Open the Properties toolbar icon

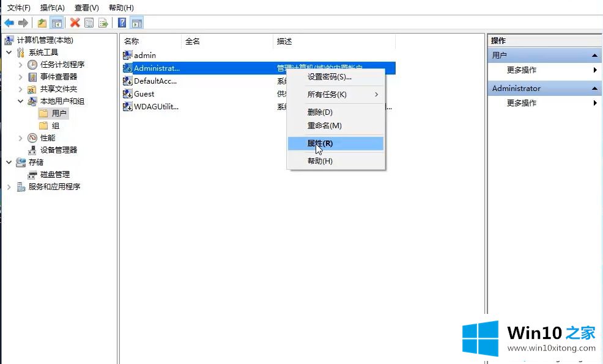(x=89, y=23)
